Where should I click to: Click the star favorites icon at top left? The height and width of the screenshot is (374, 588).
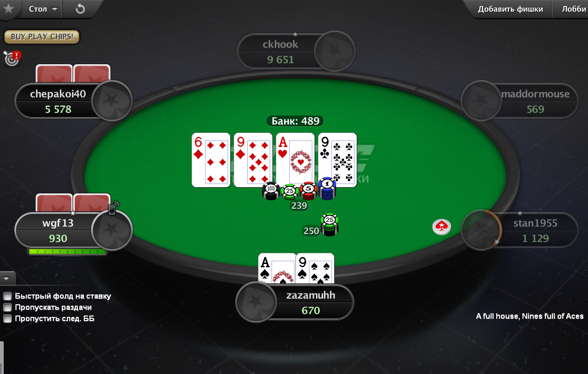[x=8, y=8]
